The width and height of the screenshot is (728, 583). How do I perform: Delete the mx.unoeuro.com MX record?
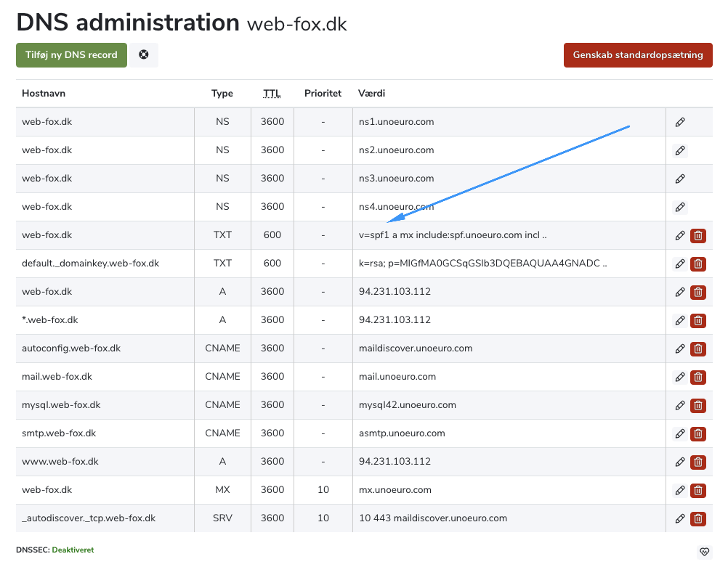pos(698,490)
